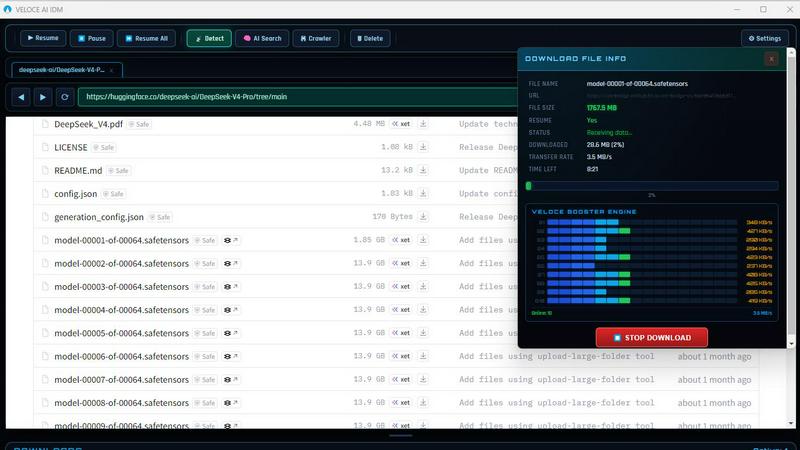Click the download icon for LICENSE
This screenshot has height=450, width=800.
pos(423,147)
